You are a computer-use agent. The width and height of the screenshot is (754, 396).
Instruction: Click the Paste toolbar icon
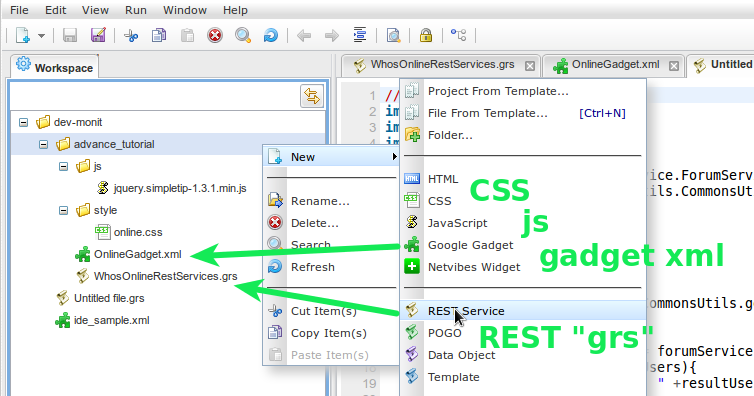pos(187,36)
